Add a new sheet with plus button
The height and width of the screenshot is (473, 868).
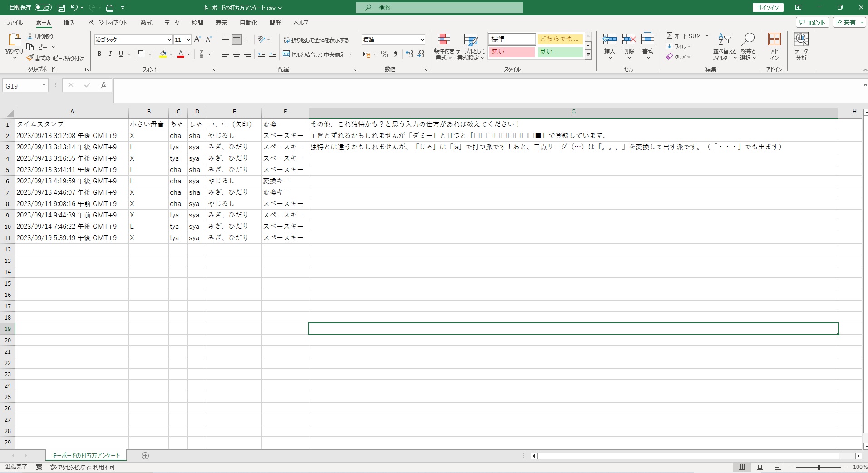[145, 455]
